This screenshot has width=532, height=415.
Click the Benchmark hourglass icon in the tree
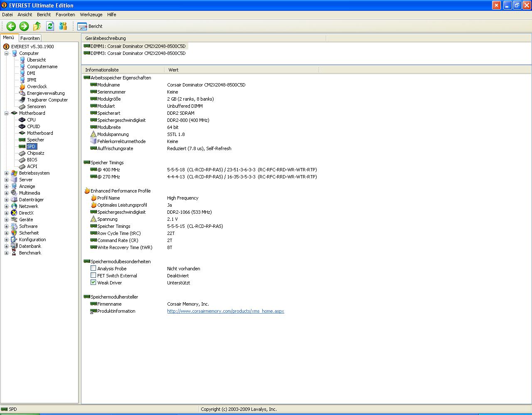pos(15,253)
